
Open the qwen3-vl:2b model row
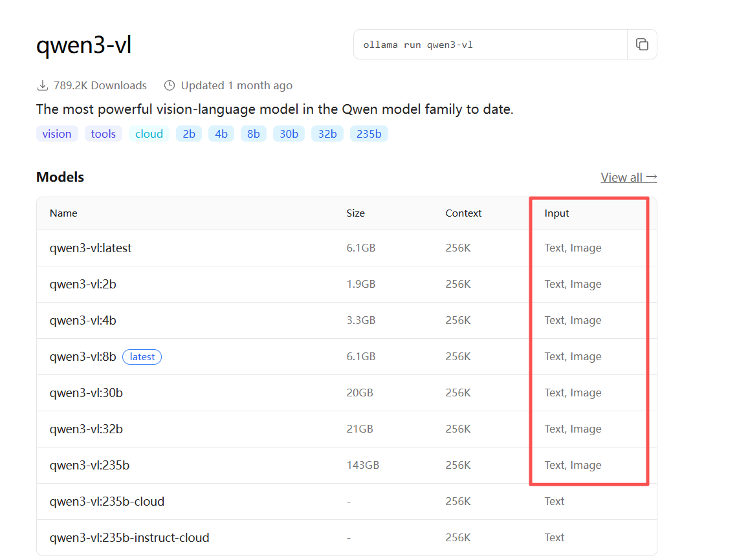pyautogui.click(x=83, y=284)
